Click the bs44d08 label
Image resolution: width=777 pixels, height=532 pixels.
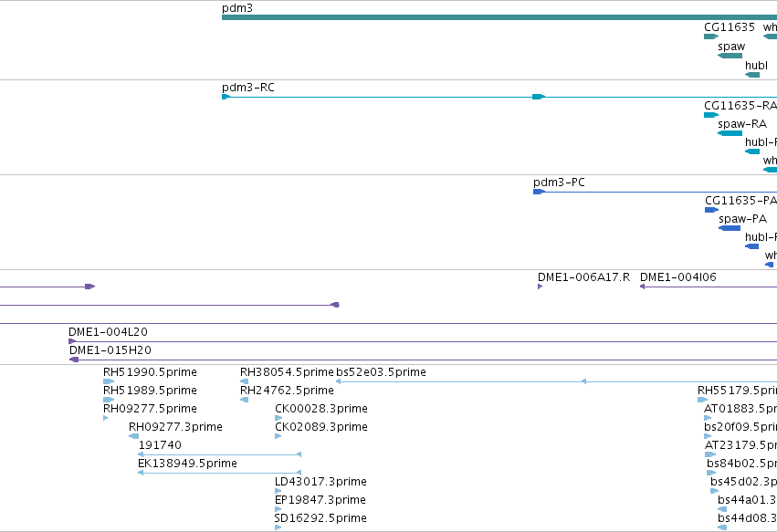[x=747, y=518]
